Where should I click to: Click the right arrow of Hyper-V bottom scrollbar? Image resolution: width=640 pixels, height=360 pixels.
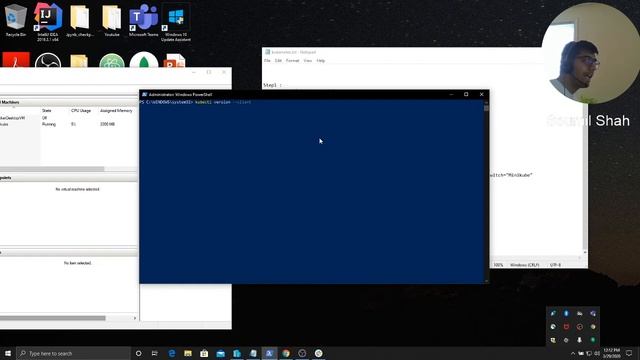[x=135, y=318]
